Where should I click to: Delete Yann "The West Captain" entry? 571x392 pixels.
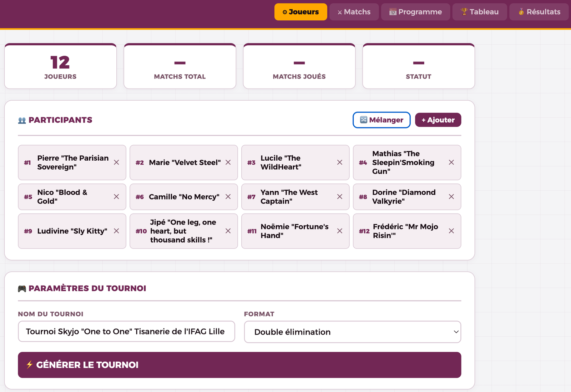[x=339, y=197]
